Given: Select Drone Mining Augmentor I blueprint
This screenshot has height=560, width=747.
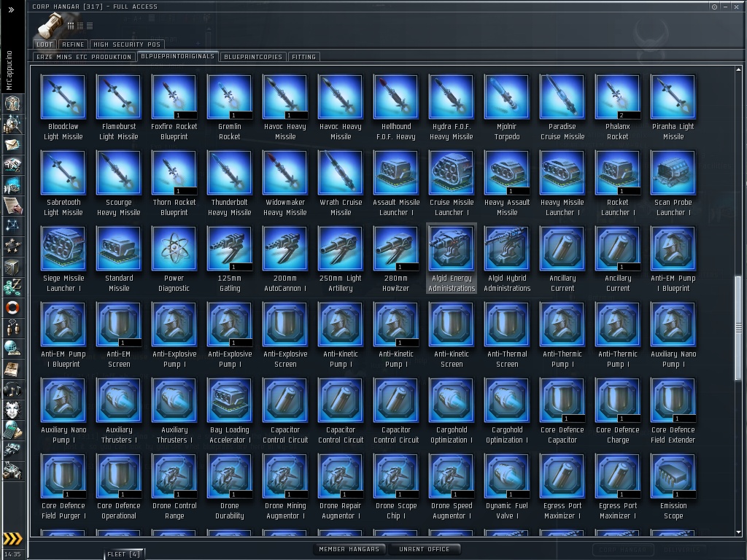Looking at the screenshot, I should [x=285, y=487].
